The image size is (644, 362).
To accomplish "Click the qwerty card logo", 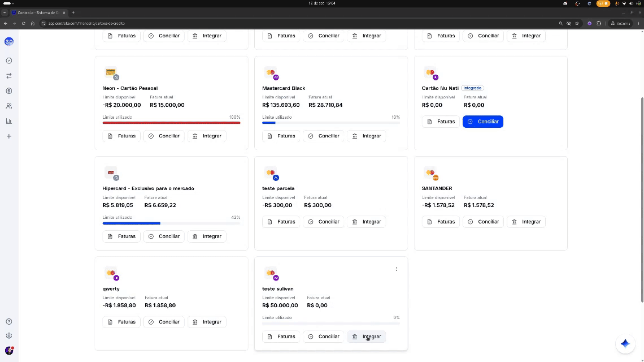I will 111,274.
